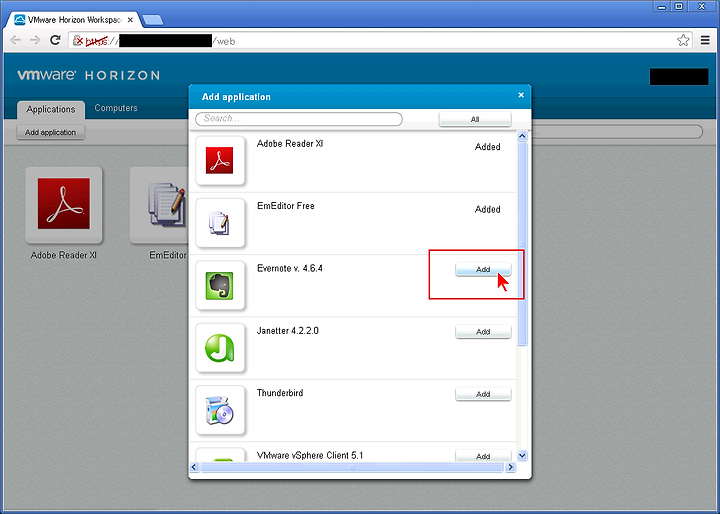Open Adobe Reader XI tile on Applications page
Screen dimensions: 720x514
64,205
